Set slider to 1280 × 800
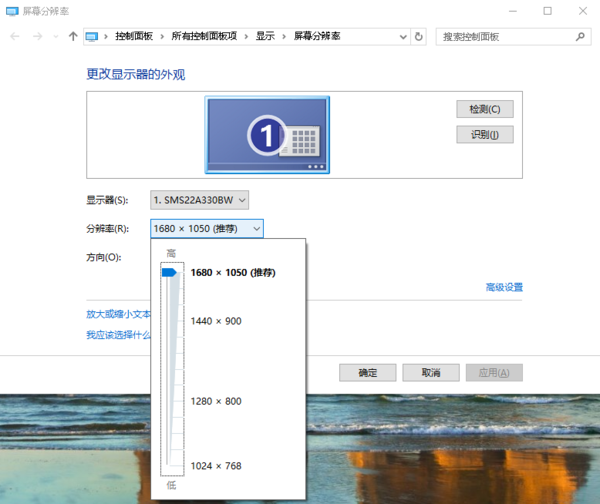The height and width of the screenshot is (504, 600). coord(216,401)
